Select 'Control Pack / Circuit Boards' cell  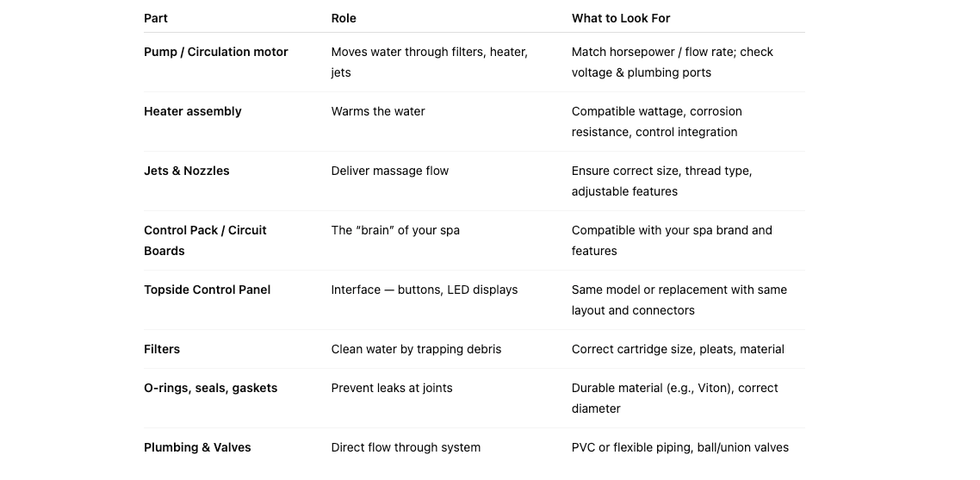pyautogui.click(x=205, y=240)
